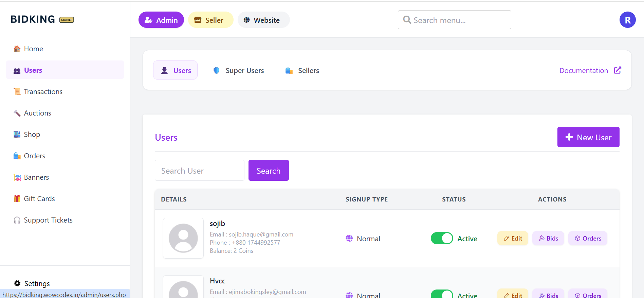The height and width of the screenshot is (298, 644).
Task: Focus the Search menu input field
Action: tap(455, 20)
